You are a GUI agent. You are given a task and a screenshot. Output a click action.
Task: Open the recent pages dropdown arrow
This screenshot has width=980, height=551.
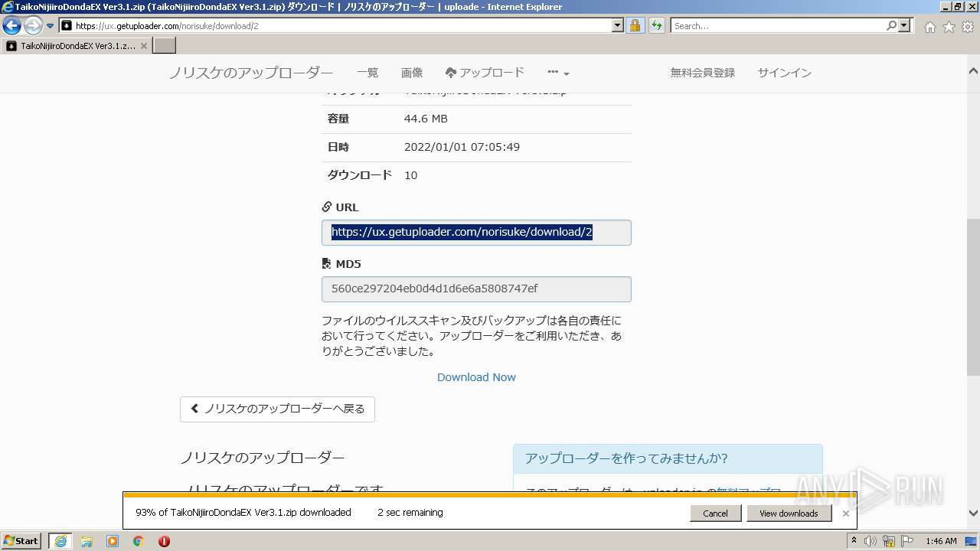pyautogui.click(x=51, y=26)
